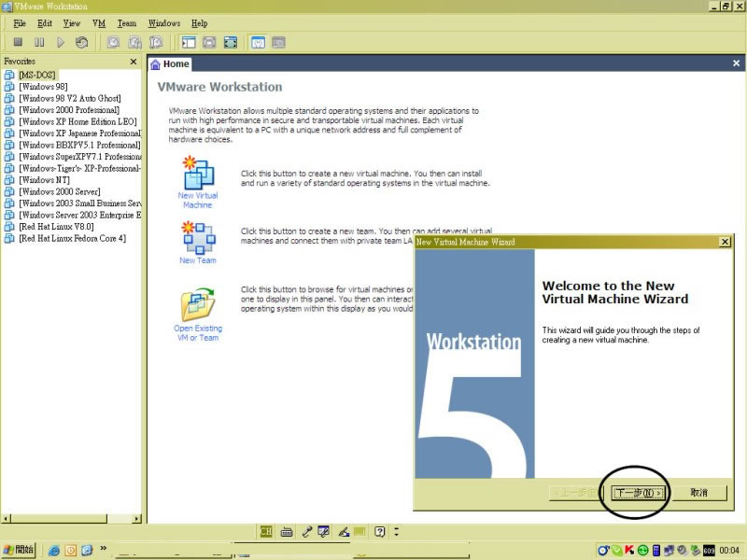The image size is (747, 560).
Task: Select [Windows SuperXPV7.1 Professional] favorite
Action: pyautogui.click(x=79, y=157)
